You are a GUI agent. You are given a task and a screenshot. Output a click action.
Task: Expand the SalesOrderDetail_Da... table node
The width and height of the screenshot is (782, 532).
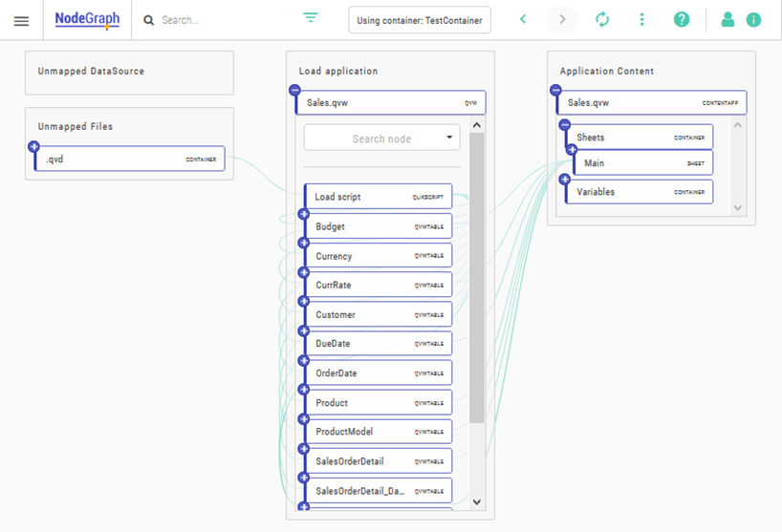click(303, 478)
